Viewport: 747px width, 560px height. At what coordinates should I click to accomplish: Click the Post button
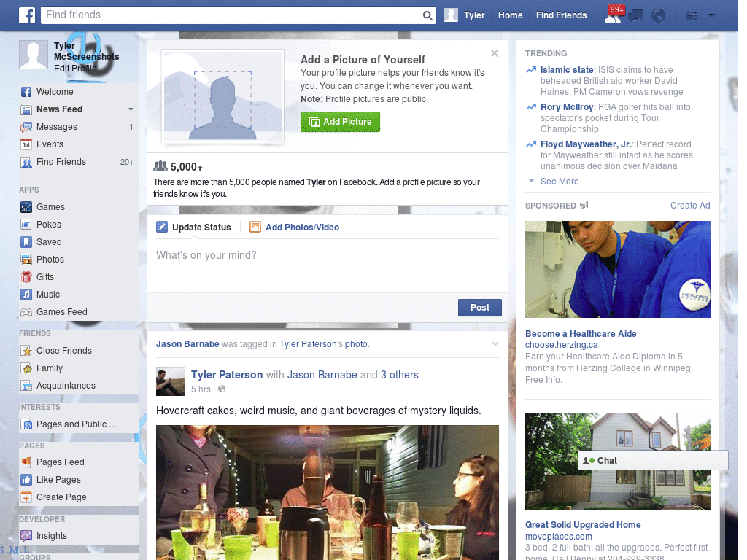pyautogui.click(x=480, y=308)
